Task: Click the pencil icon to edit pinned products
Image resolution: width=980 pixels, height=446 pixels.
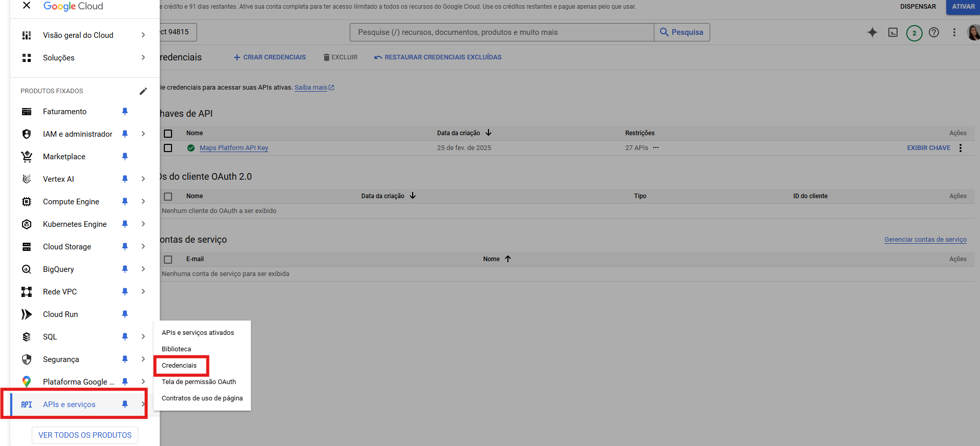Action: 143,91
